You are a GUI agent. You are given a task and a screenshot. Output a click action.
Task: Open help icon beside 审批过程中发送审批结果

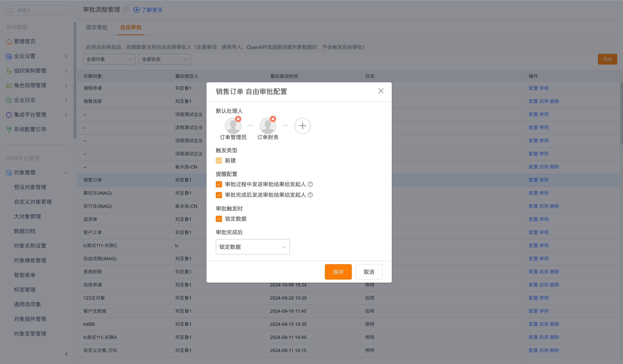click(310, 184)
